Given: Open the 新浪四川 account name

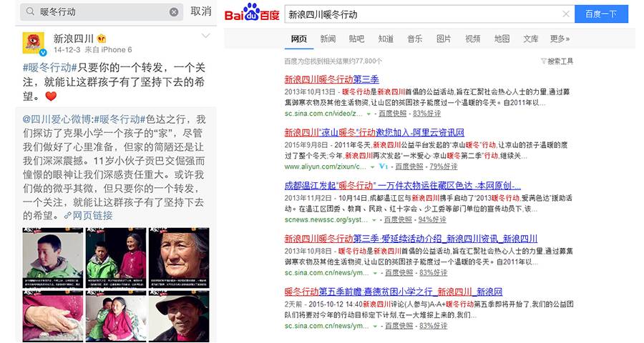Looking at the screenshot, I should click(x=74, y=39).
